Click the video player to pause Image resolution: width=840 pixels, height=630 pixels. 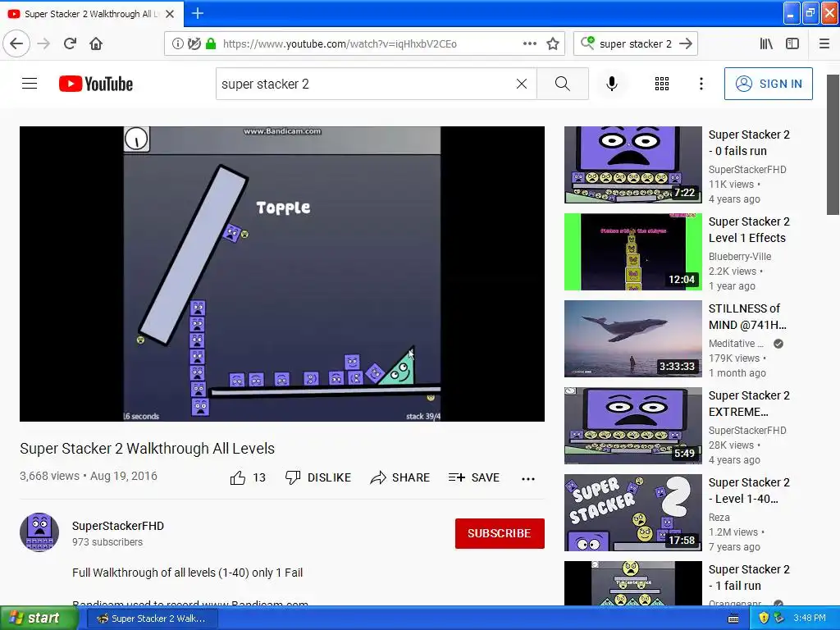(282, 274)
